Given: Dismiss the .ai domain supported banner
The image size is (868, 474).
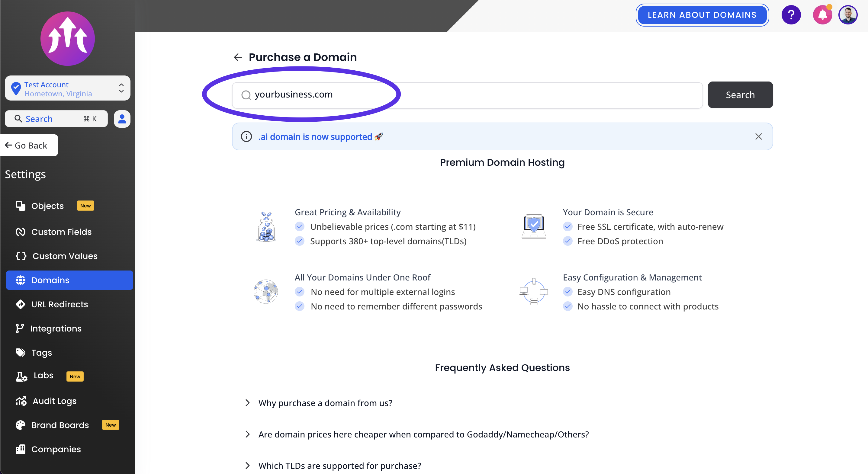Looking at the screenshot, I should (758, 136).
